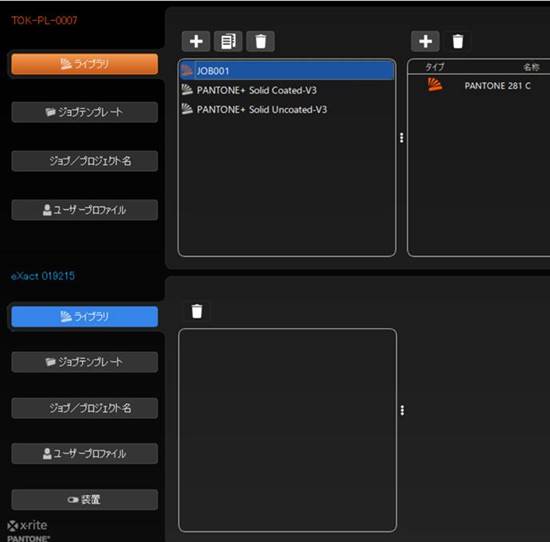Open the blue ライブラリ tab for eXact 019215
This screenshot has width=550, height=542.
(85, 316)
